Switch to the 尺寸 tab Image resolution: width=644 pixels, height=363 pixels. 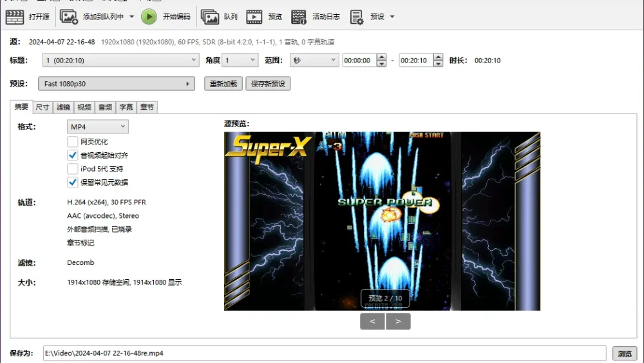coord(43,107)
